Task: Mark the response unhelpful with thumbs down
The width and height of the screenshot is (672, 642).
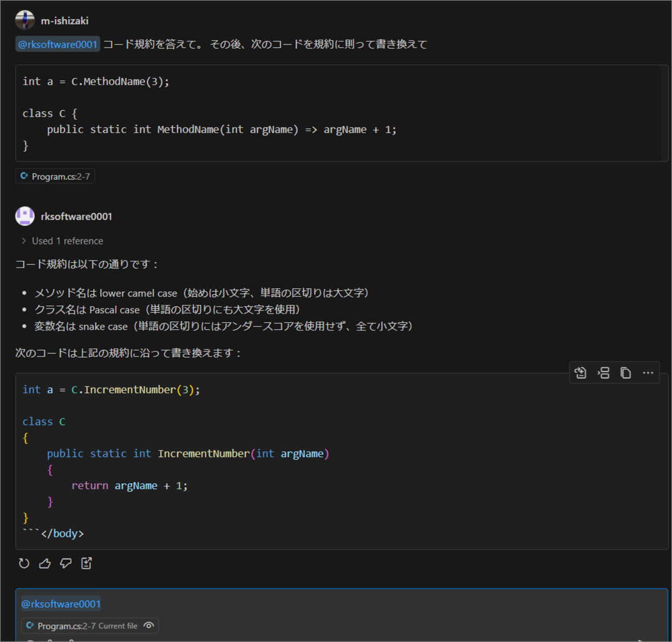Action: coord(66,563)
